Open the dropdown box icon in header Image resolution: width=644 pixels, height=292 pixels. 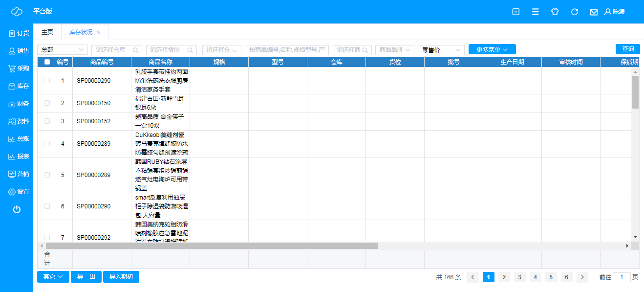coord(515,12)
